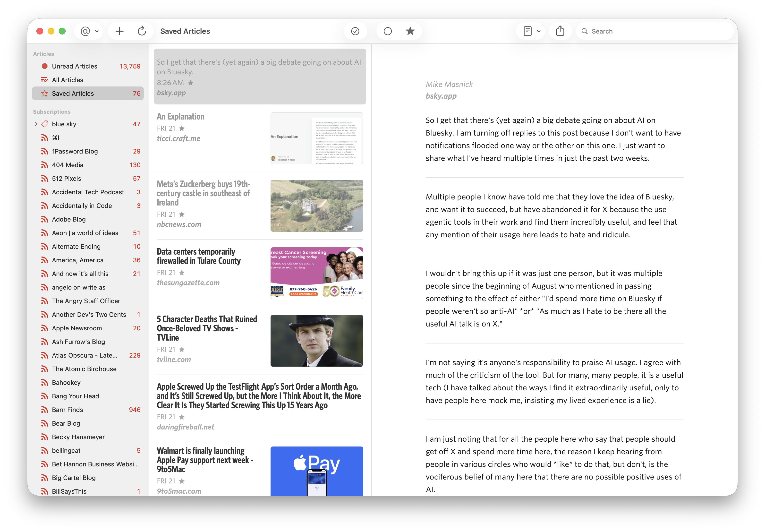Click star on daringfireball.net item
Screen dimensions: 765x532
click(182, 417)
